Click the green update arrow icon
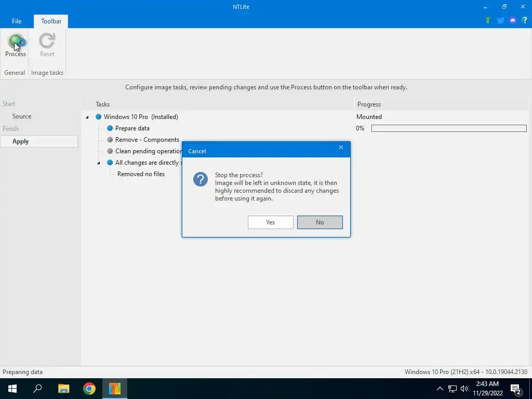532x399 pixels. point(488,20)
